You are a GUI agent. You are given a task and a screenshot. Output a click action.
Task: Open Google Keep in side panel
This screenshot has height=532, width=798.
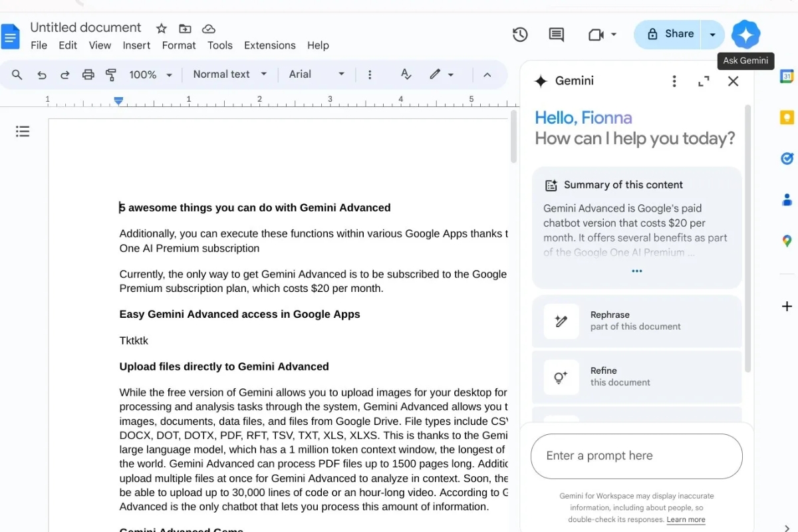(x=787, y=118)
